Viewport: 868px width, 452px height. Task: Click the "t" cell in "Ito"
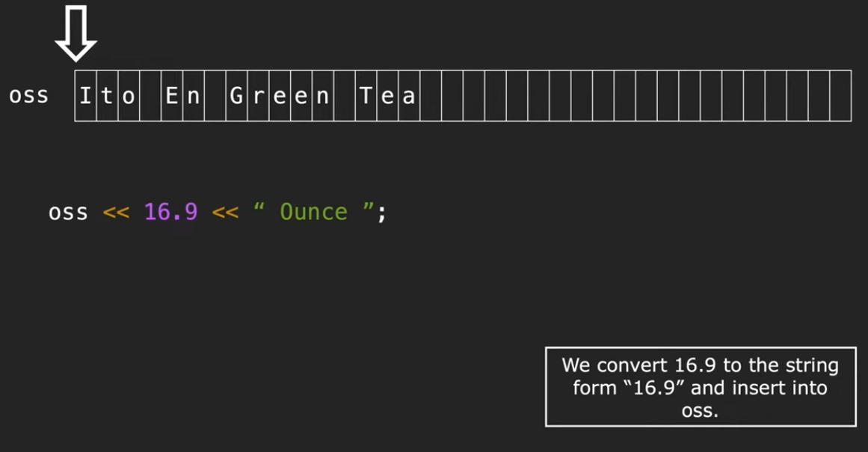107,96
